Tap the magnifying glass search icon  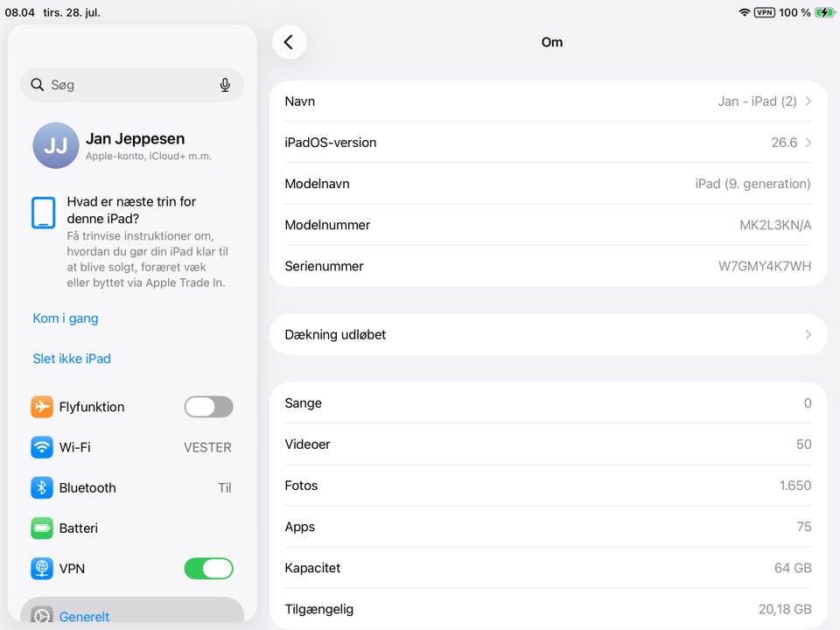[37, 85]
